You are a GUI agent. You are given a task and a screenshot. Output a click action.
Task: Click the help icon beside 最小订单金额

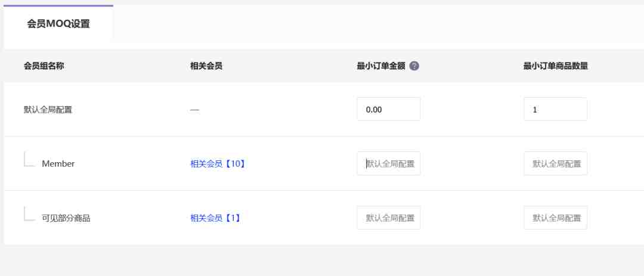pyautogui.click(x=414, y=66)
